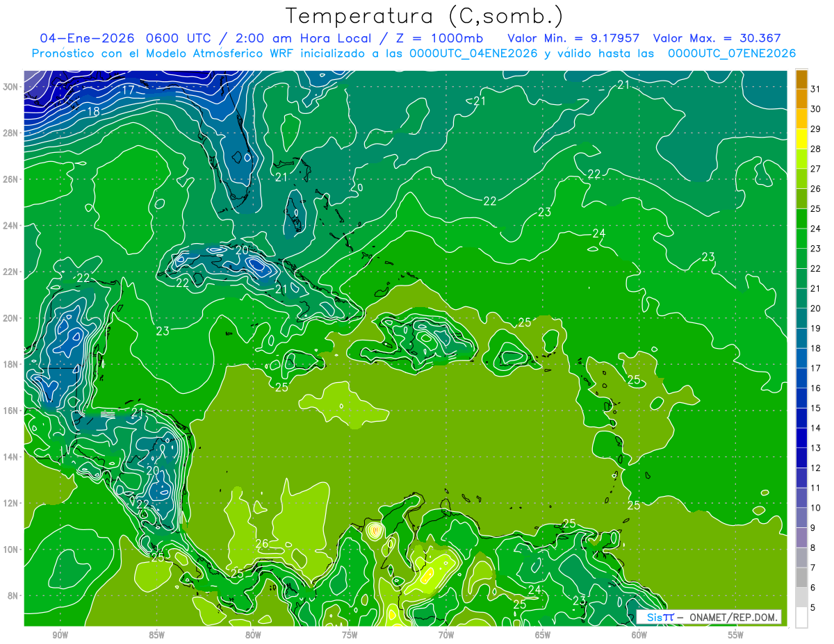Click the yellow swatch between 28 and 29
Viewport: 834px width, 644px height.
[x=801, y=139]
